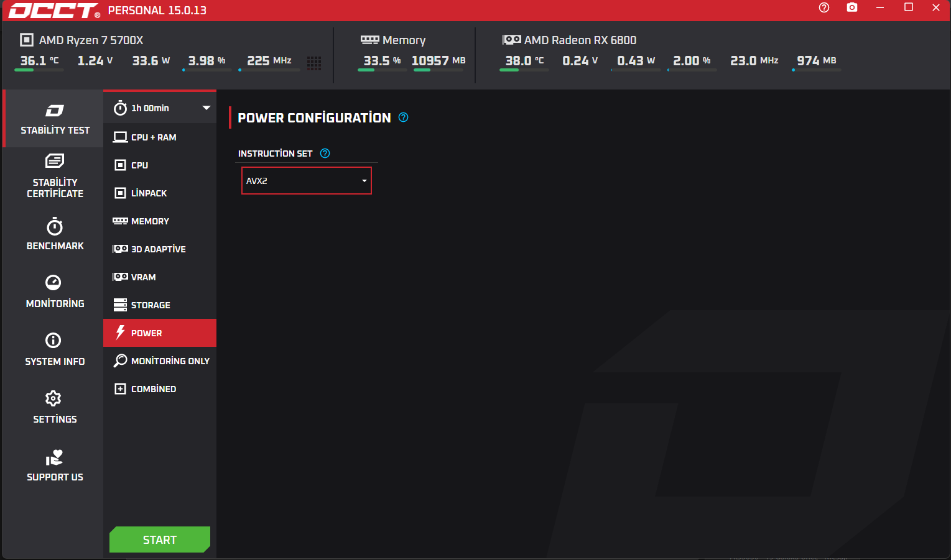This screenshot has height=560, width=951.
Task: Select the VRAM test
Action: pos(160,277)
